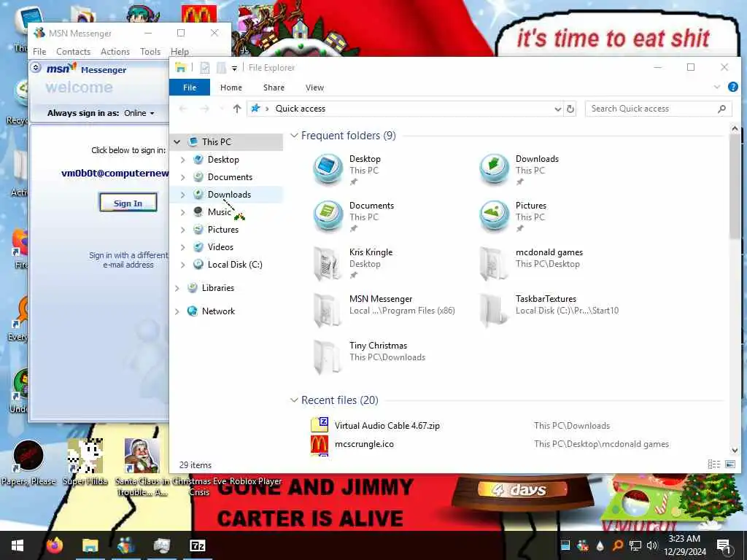Expand the Network tree node
The image size is (747, 560).
click(x=177, y=311)
